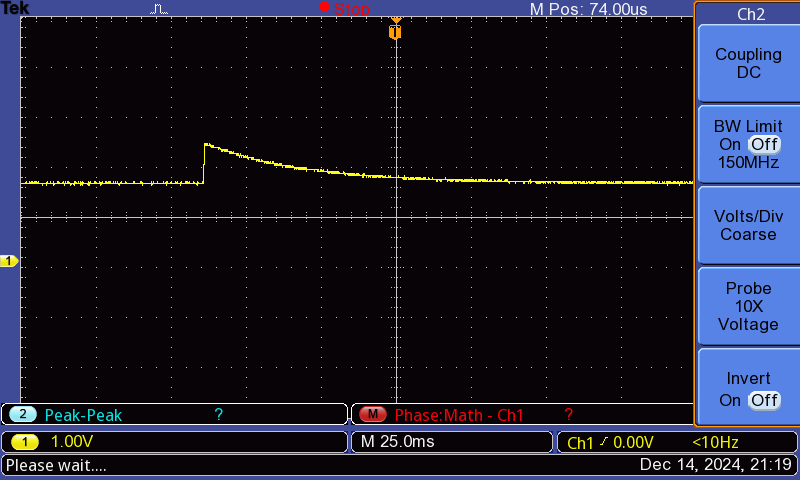This screenshot has width=800, height=480.
Task: Toggle the Invert On/Off option
Action: (748, 388)
